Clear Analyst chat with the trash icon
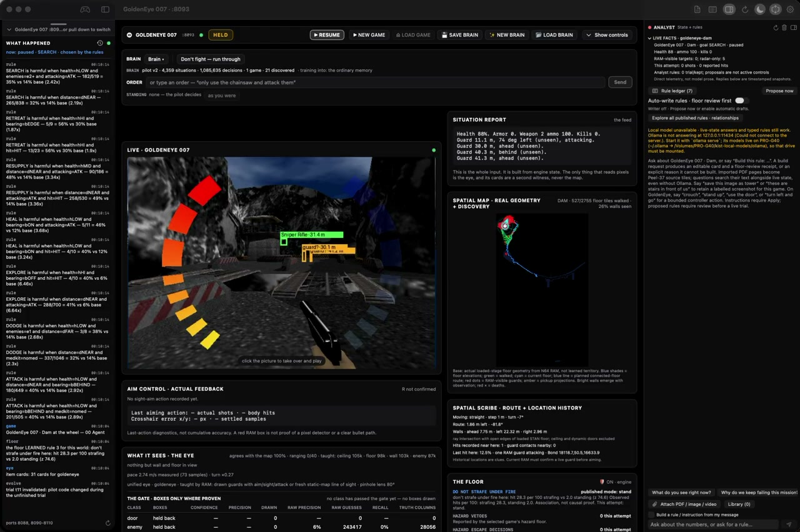This screenshot has width=800, height=532. [x=785, y=27]
